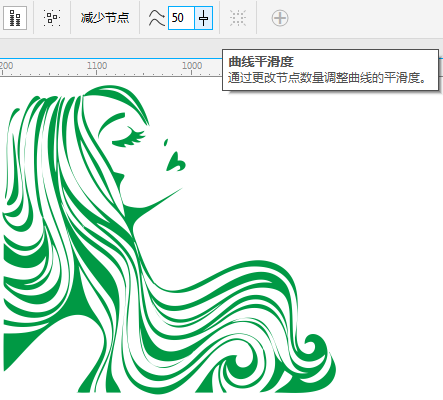Open the curve smoothness slider button

pos(203,18)
